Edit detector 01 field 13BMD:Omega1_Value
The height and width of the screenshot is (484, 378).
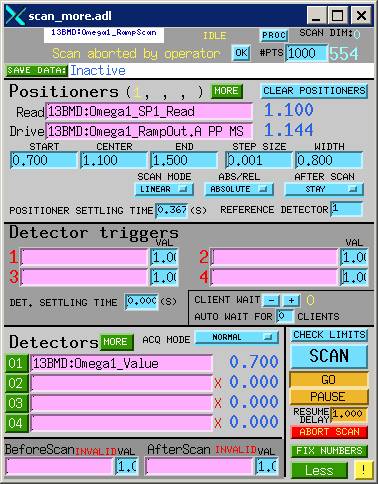122,364
